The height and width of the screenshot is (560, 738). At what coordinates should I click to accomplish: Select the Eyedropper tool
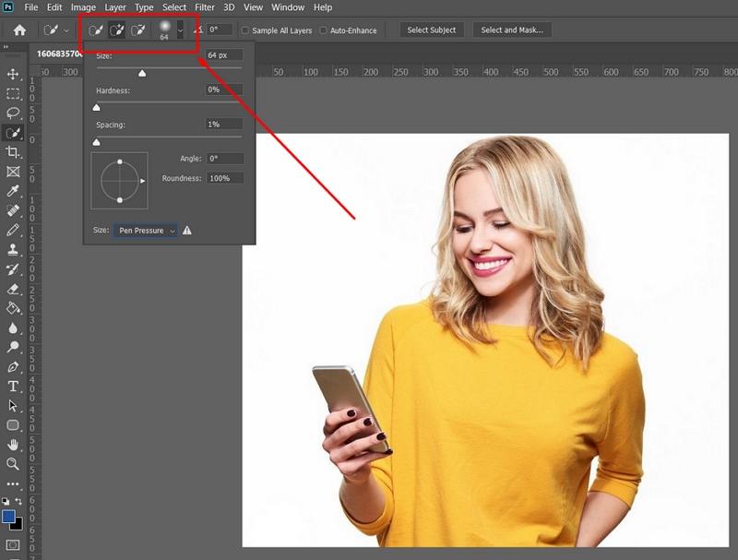point(13,191)
